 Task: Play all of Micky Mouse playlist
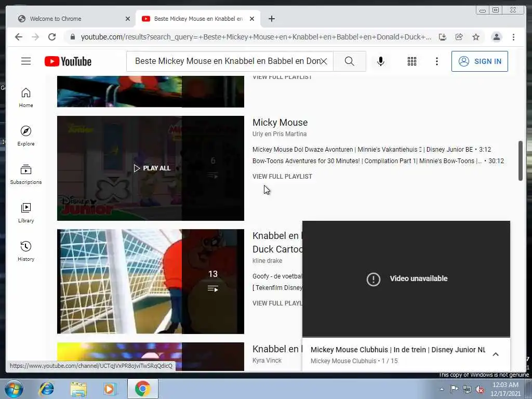(x=152, y=168)
